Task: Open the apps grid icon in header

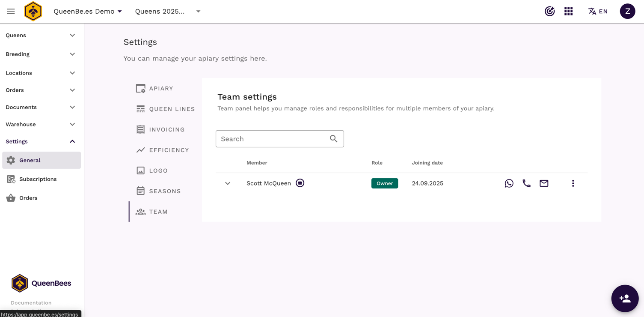Action: click(x=568, y=12)
